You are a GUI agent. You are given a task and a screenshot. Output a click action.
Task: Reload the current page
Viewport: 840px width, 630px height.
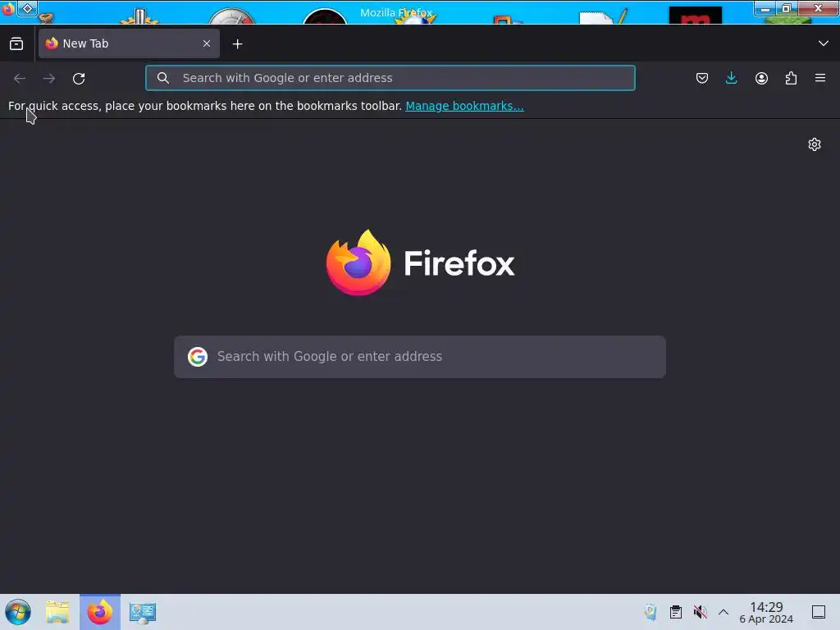click(x=79, y=78)
